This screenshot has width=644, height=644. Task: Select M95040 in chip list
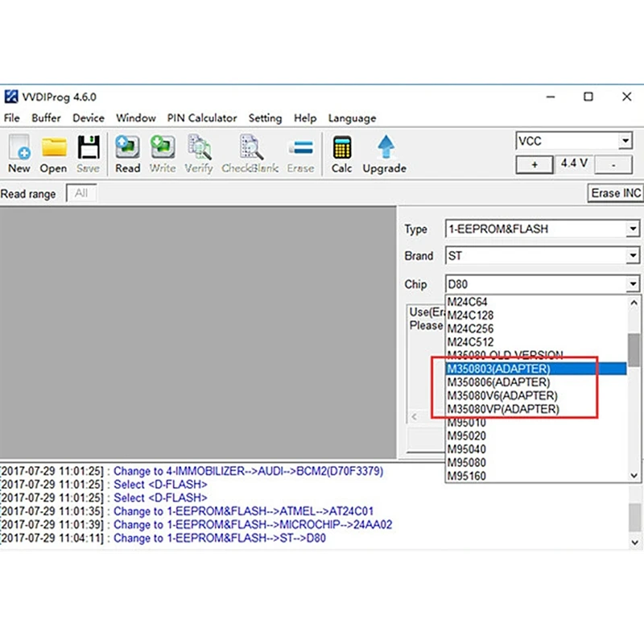[536, 449]
